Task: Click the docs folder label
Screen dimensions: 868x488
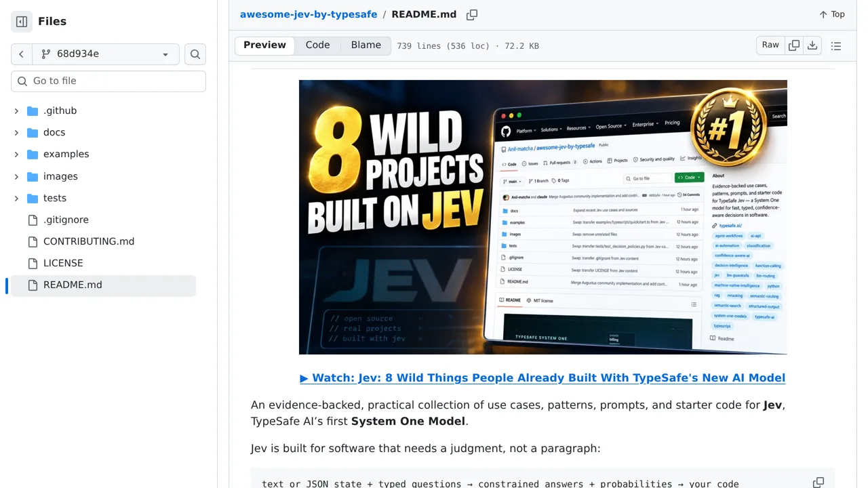Action: pyautogui.click(x=54, y=133)
